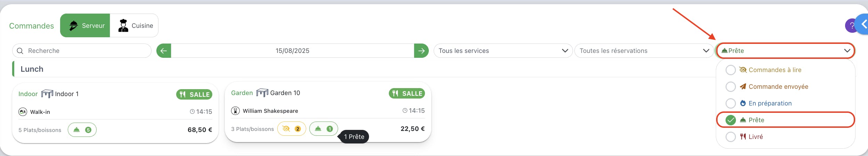The image size is (868, 156).
Task: Open the blue side panel chevron
Action: [862, 24]
